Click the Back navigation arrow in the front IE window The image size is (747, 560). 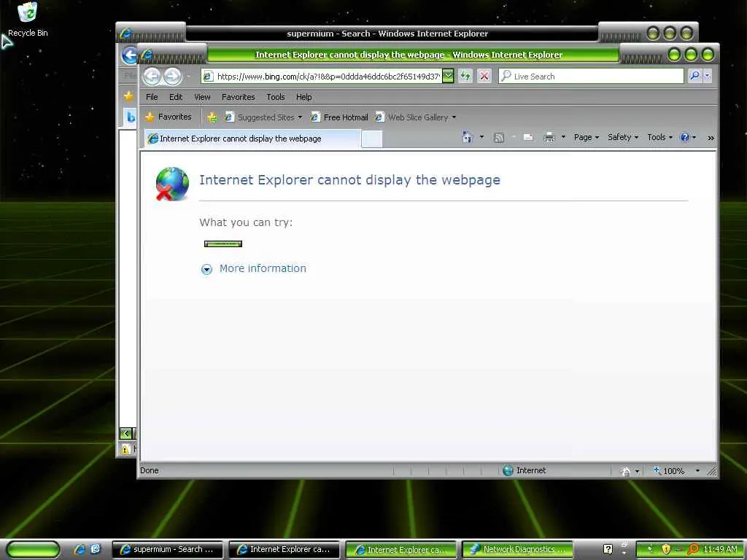point(152,76)
